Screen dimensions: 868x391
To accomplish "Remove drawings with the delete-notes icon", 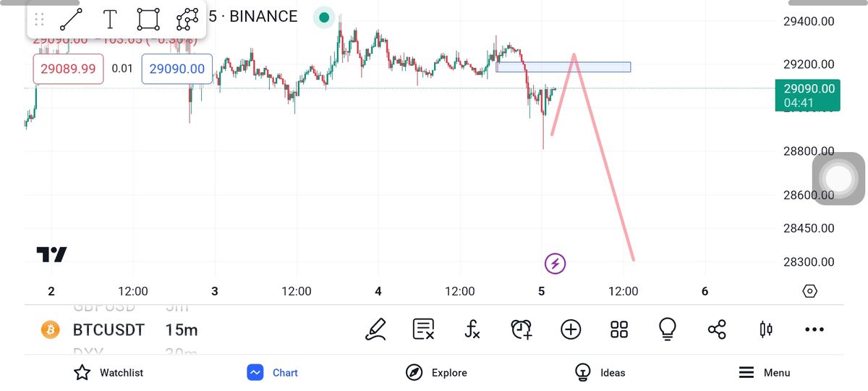I will click(x=423, y=329).
